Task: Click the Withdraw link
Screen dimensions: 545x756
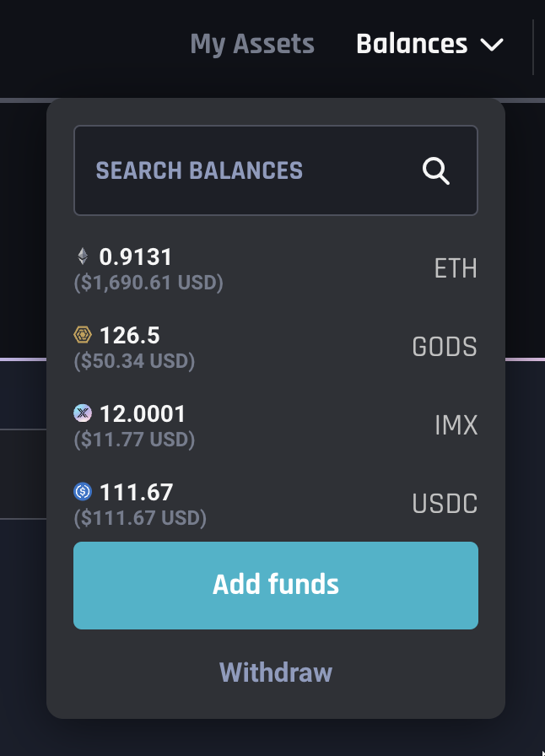Action: pyautogui.click(x=275, y=673)
